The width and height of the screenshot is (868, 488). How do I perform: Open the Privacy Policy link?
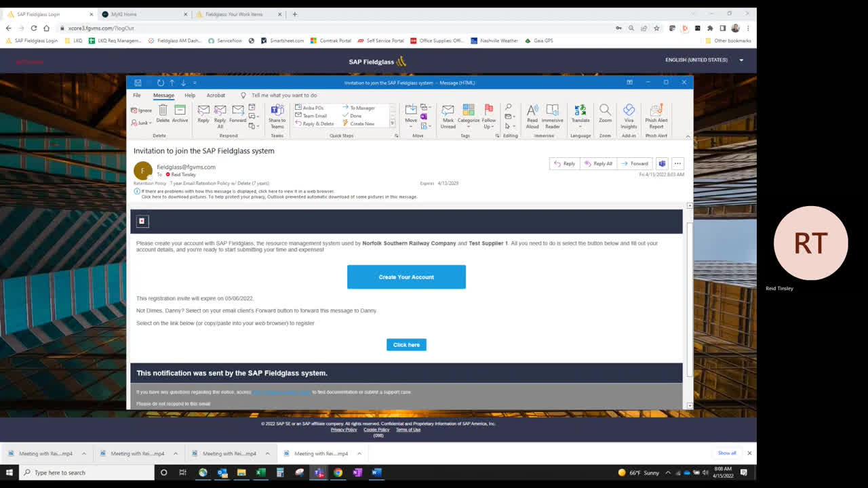pyautogui.click(x=344, y=430)
